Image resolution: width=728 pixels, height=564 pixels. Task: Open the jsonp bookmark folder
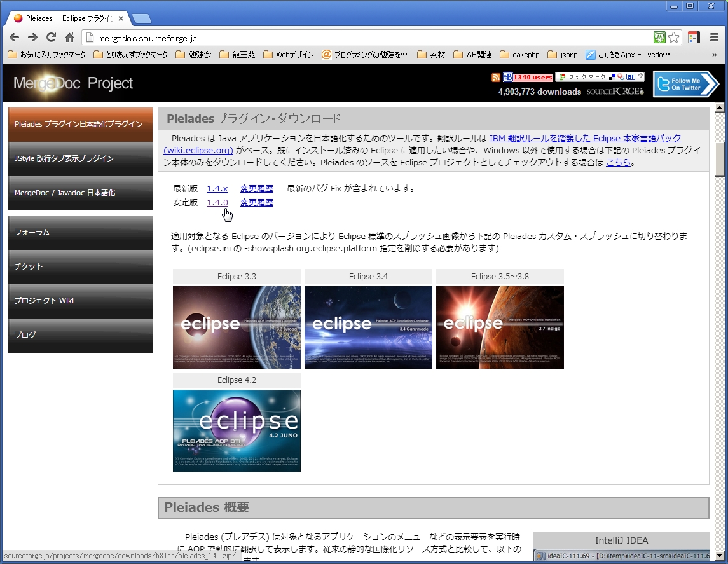point(563,55)
